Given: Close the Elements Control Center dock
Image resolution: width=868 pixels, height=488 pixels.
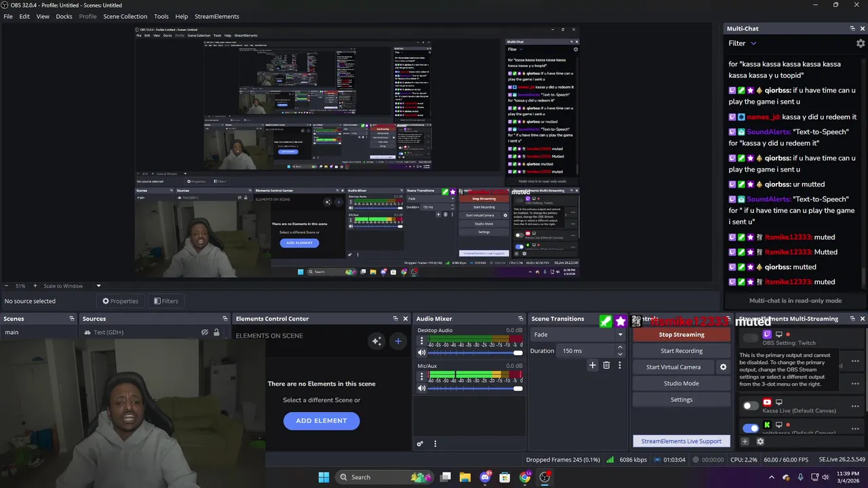Looking at the screenshot, I should coord(406,319).
